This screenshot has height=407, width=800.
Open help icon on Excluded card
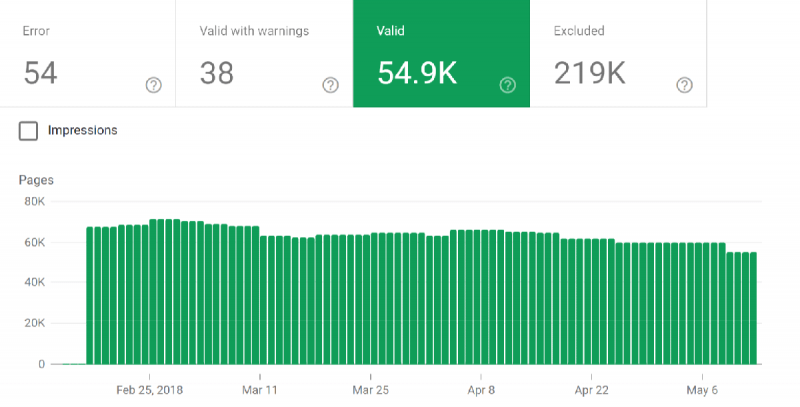[685, 85]
